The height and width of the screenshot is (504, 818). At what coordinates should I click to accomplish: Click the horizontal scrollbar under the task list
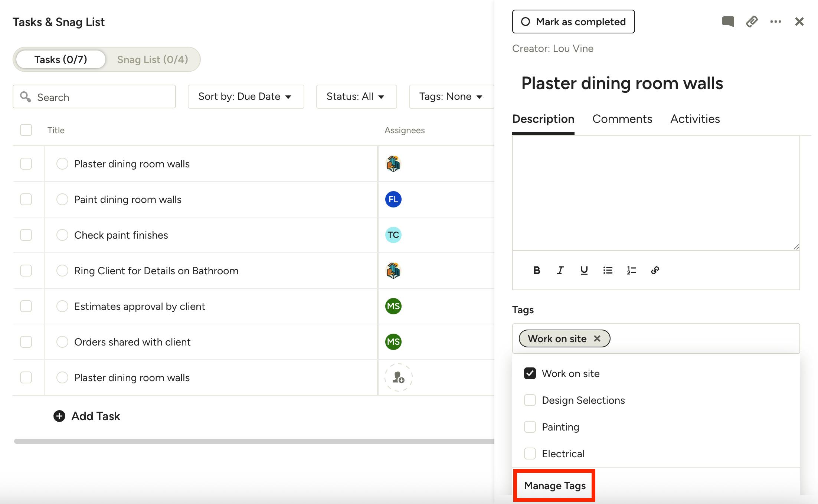pos(254,441)
